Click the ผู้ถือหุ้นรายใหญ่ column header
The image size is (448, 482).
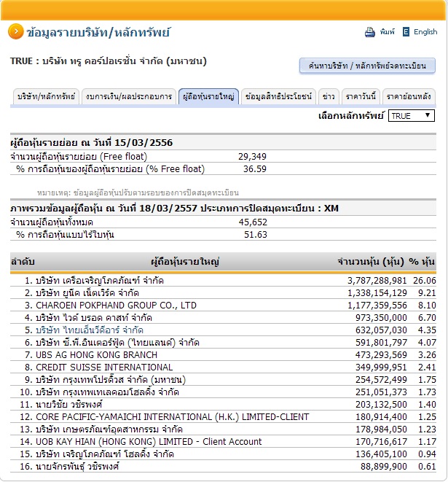(185, 262)
